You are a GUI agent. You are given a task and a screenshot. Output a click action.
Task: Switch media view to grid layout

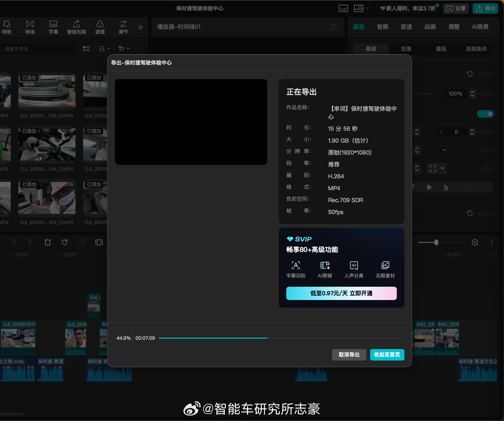click(86, 49)
